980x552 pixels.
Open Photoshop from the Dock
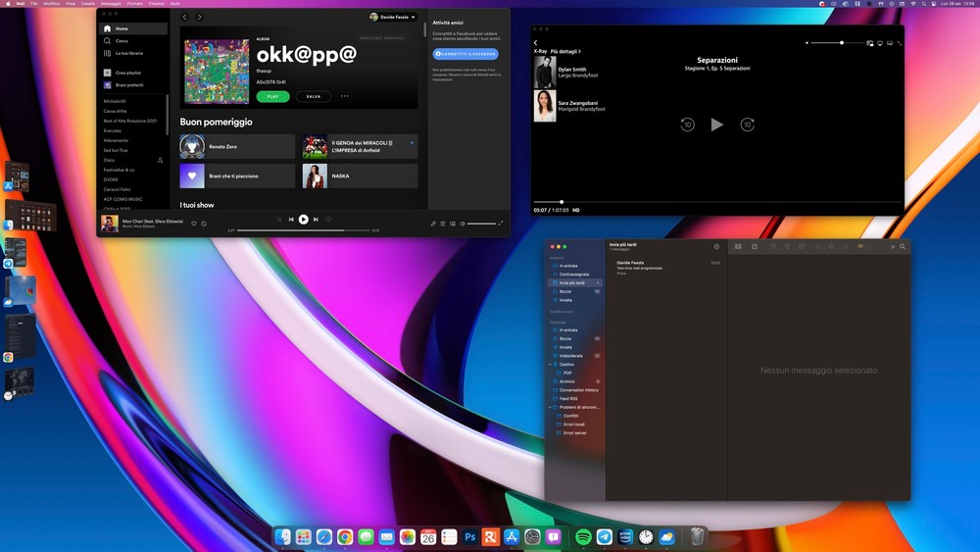tap(470, 537)
